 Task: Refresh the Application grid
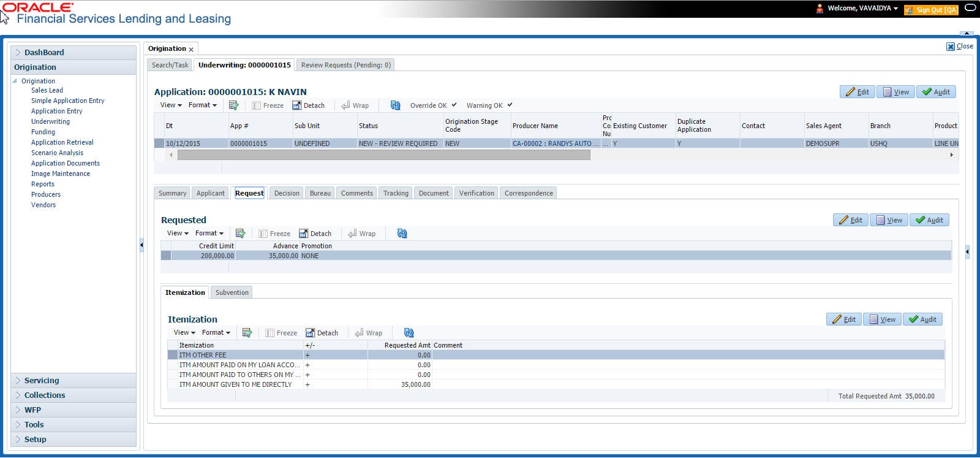[x=395, y=105]
